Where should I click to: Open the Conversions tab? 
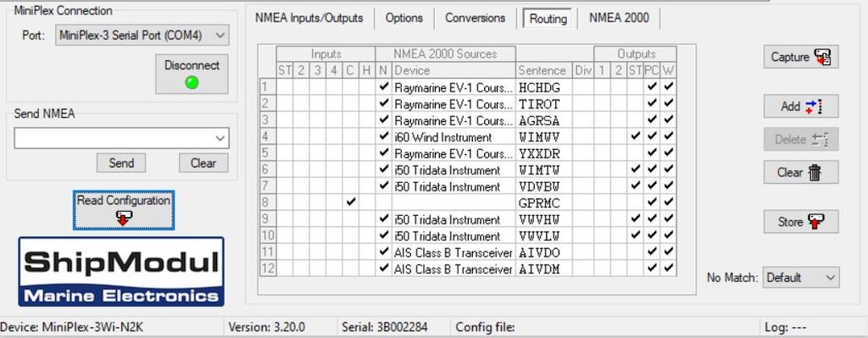pos(475,19)
